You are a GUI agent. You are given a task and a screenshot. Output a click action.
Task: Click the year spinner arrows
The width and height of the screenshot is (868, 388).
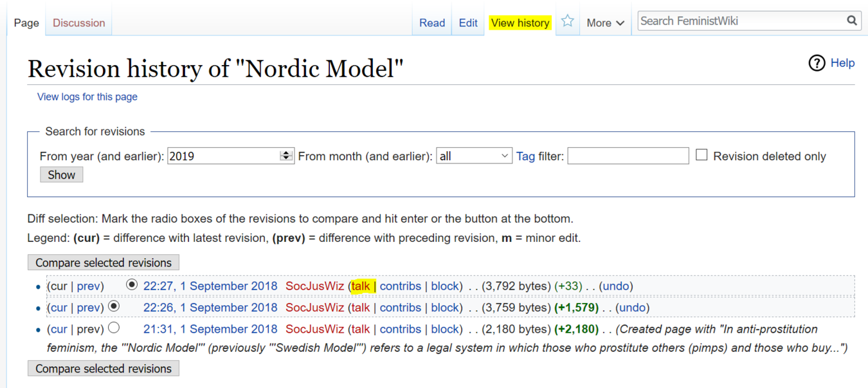click(286, 156)
